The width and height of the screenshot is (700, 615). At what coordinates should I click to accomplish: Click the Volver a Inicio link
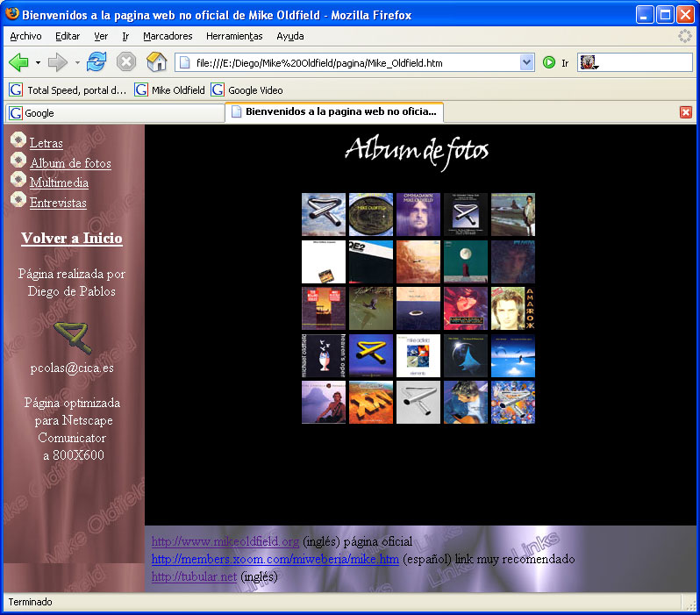71,238
